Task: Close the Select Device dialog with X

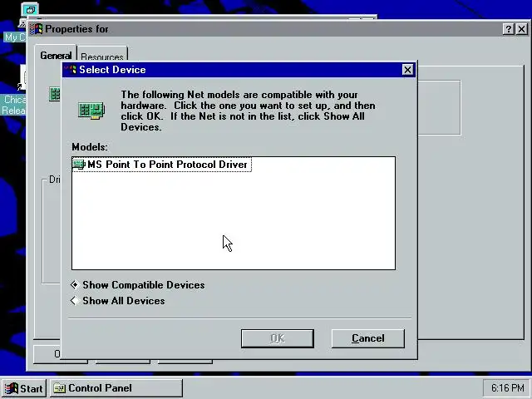Action: point(407,70)
